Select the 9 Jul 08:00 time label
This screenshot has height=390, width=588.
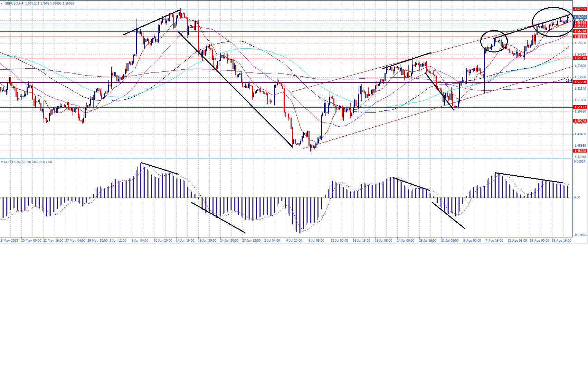coord(316,241)
